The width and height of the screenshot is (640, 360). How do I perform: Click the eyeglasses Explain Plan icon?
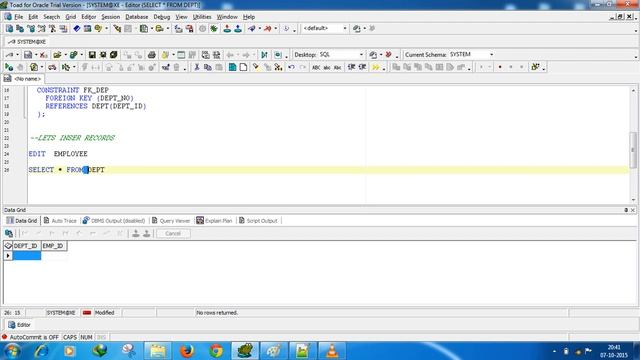[52, 67]
